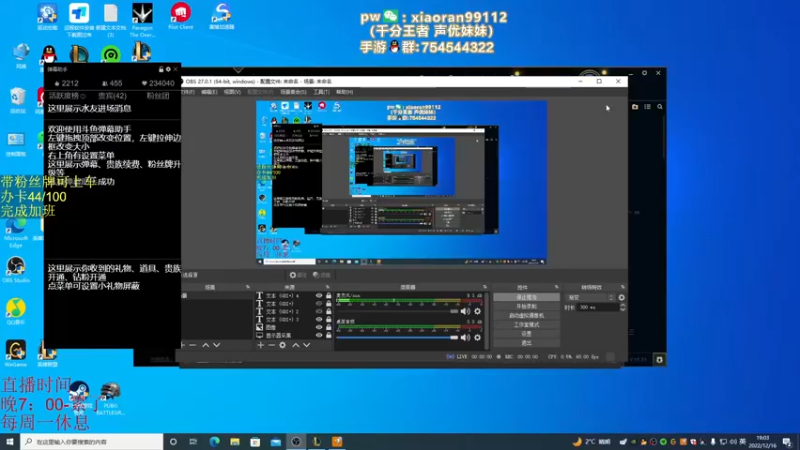Screen dimensions: 800x450
Task: Toggle visibility of 图像 source
Action: [x=319, y=327]
